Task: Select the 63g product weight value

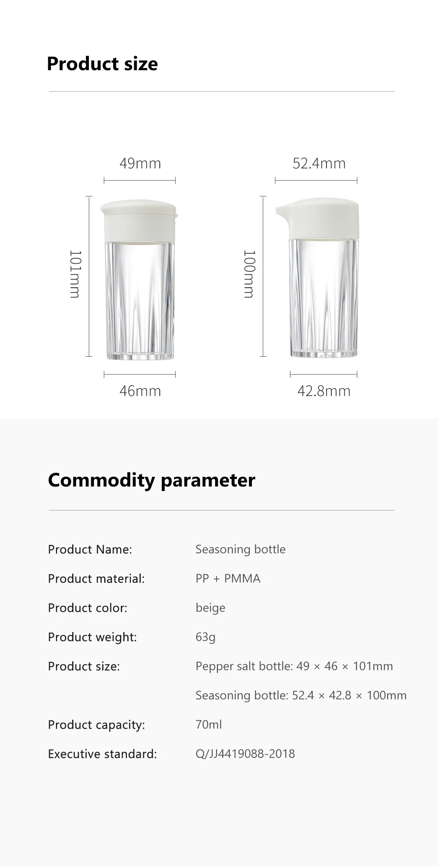Action: point(205,637)
